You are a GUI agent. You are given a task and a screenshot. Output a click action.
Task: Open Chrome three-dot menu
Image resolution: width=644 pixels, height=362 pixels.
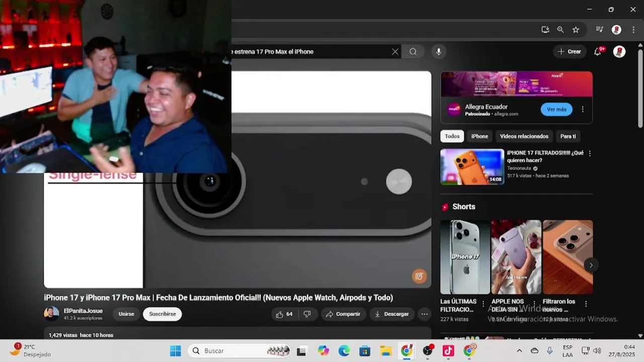[633, 30]
